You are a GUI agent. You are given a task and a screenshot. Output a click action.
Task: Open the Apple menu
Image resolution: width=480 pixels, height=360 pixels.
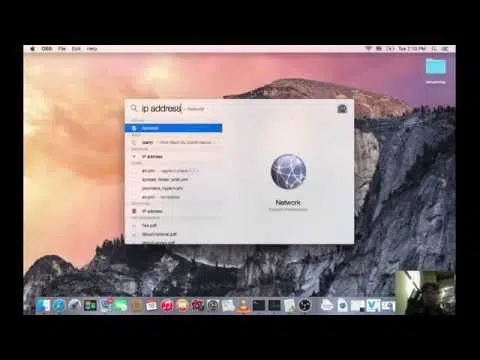click(x=33, y=49)
